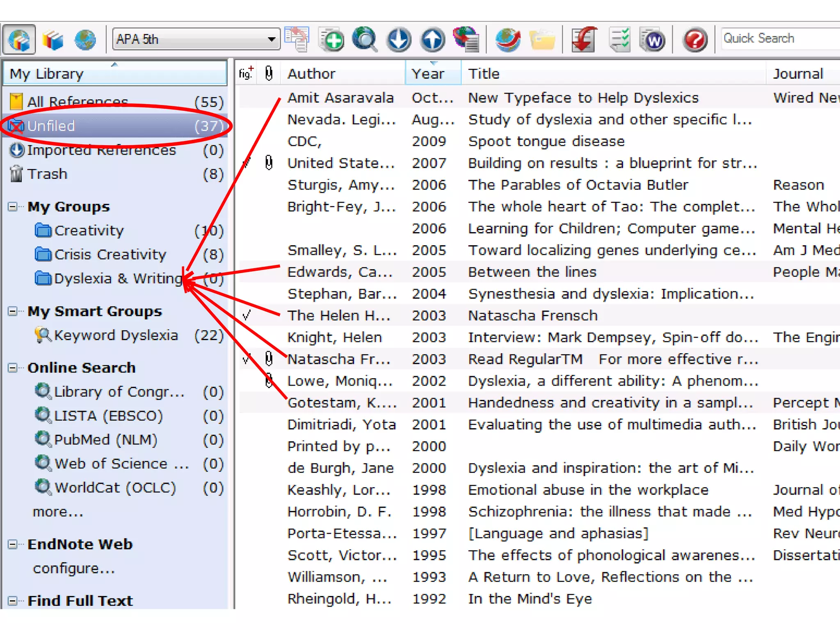Viewport: 840px width, 630px height.
Task: Click the Export up-arrow icon
Action: click(x=432, y=40)
